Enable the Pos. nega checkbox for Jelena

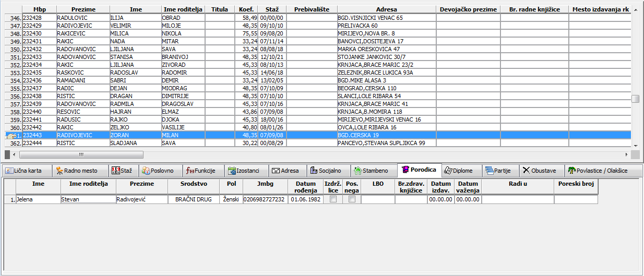tap(352, 199)
